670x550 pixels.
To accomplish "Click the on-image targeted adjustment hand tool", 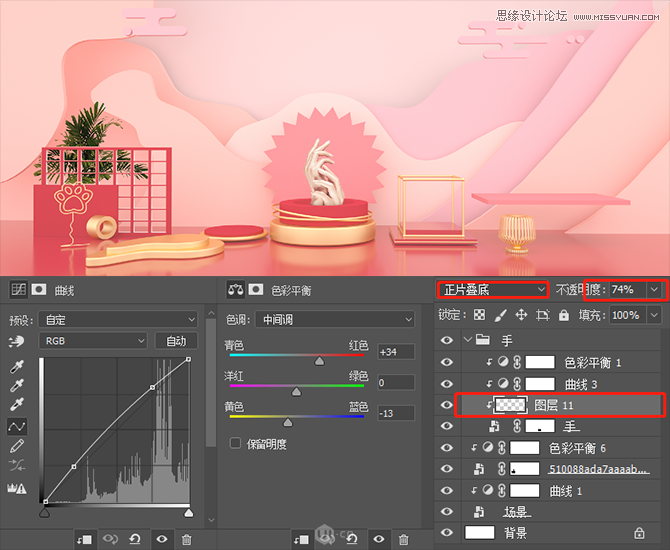I will 16,340.
